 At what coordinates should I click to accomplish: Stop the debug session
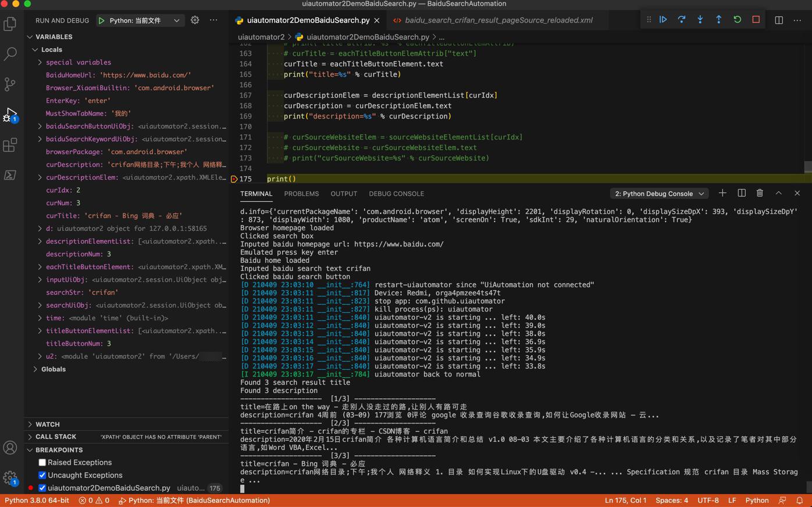pyautogui.click(x=756, y=20)
